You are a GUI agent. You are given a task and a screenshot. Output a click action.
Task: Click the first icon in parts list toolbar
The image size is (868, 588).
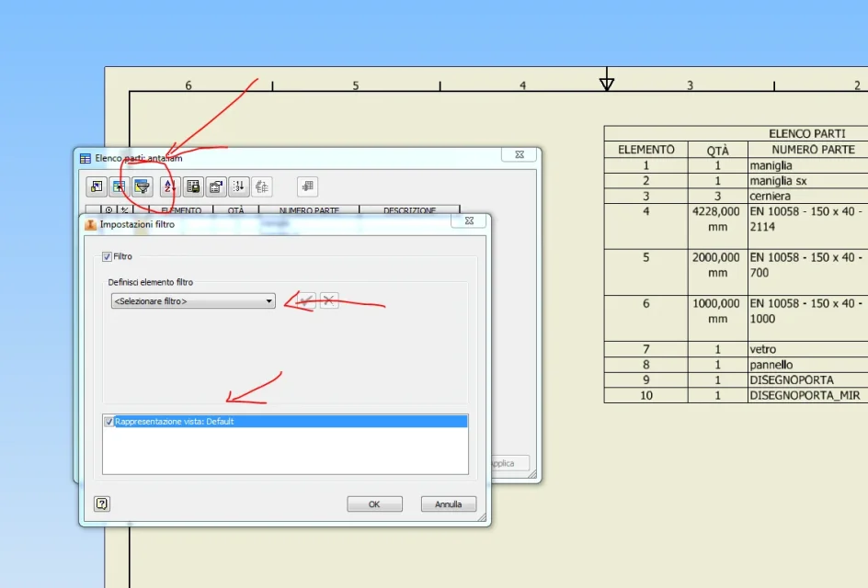click(97, 187)
